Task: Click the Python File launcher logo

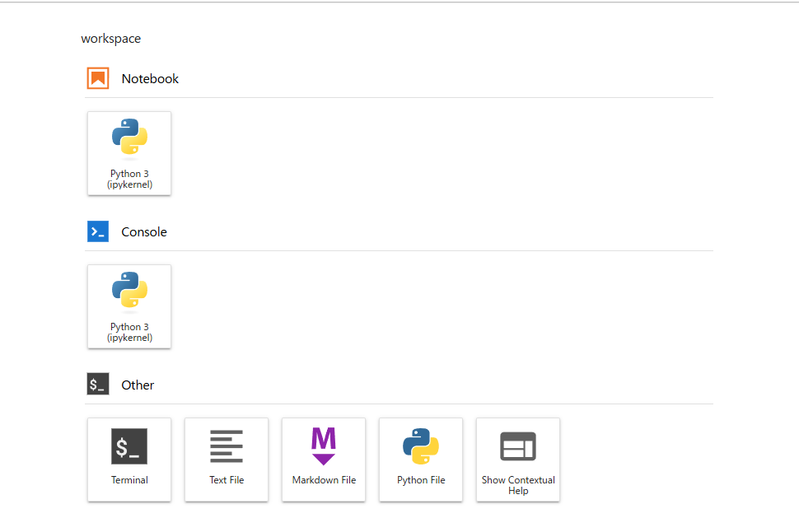Action: click(421, 446)
